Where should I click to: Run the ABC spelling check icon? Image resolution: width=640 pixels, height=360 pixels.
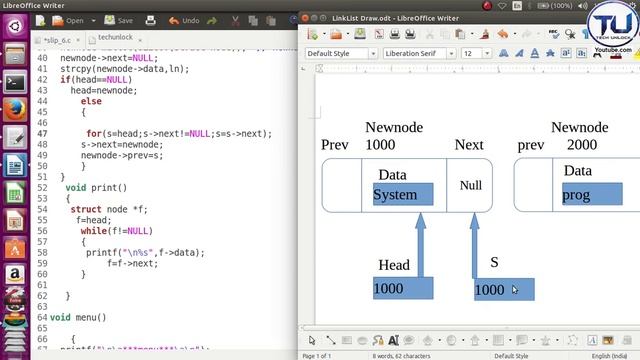(553, 34)
